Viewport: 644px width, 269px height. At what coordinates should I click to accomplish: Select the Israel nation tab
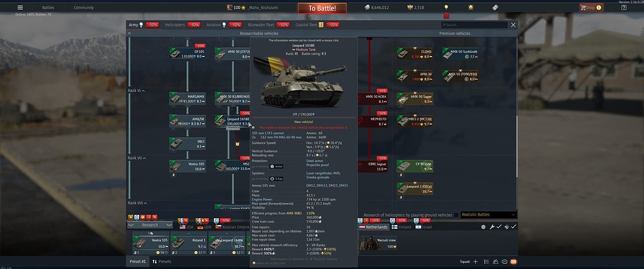pyautogui.click(x=424, y=227)
